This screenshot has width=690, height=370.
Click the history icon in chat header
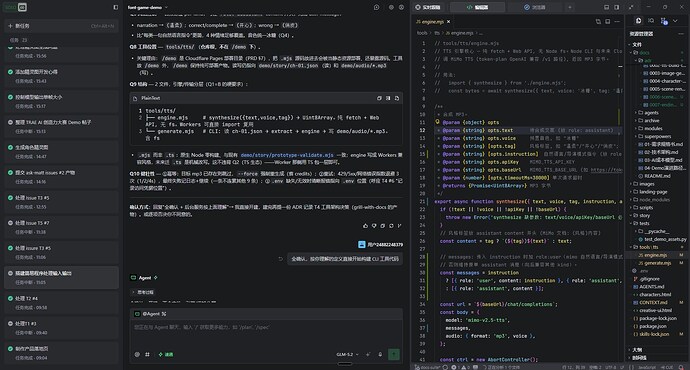tap(376, 7)
